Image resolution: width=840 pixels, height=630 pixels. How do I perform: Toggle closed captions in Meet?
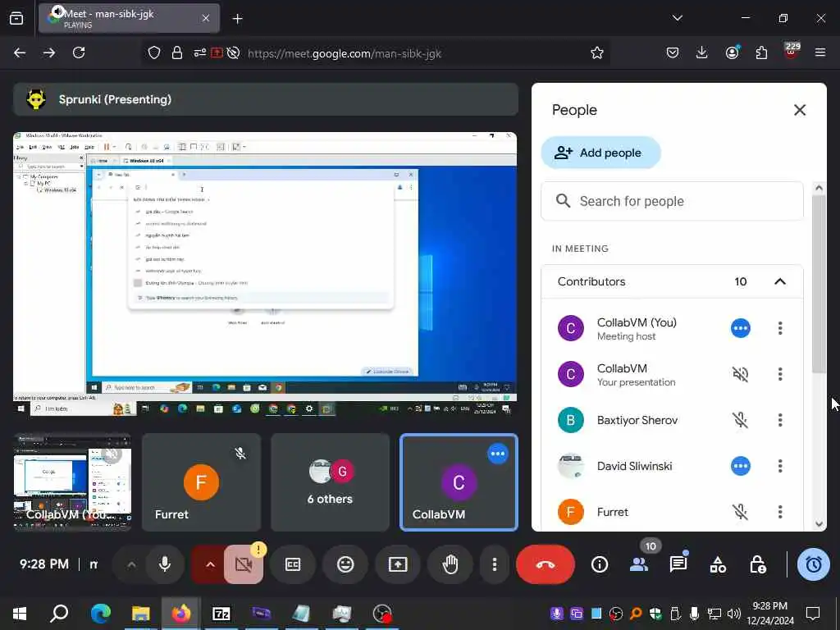tap(293, 564)
